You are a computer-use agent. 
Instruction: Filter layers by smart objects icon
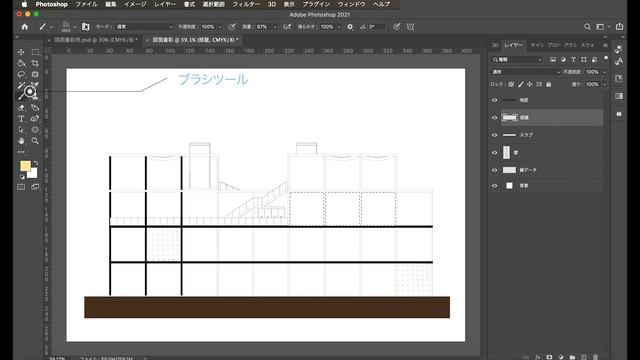(594, 60)
